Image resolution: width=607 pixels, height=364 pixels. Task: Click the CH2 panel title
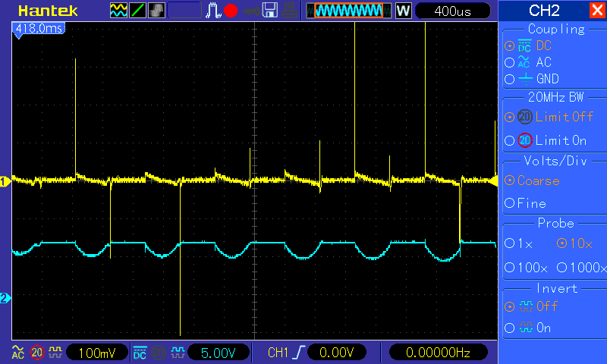pyautogui.click(x=544, y=11)
